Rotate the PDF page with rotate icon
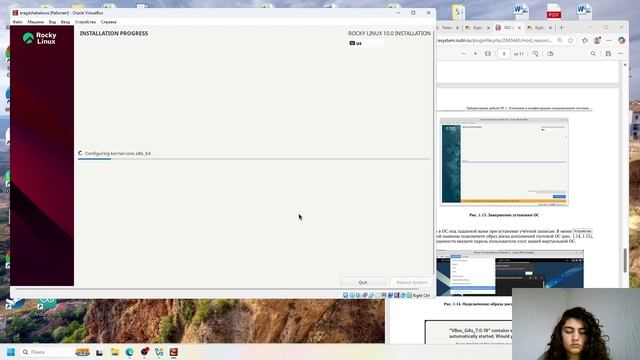The width and height of the screenshot is (640, 360). (x=535, y=54)
